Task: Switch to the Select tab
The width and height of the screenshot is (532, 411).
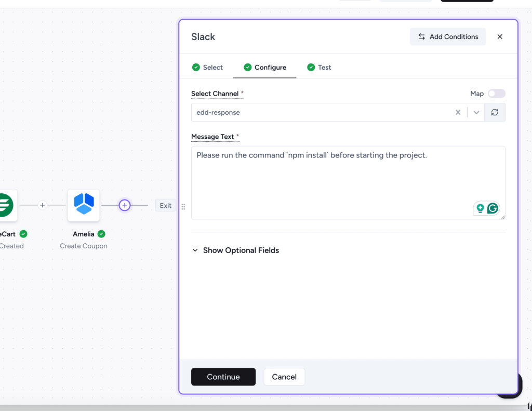Action: (207, 68)
